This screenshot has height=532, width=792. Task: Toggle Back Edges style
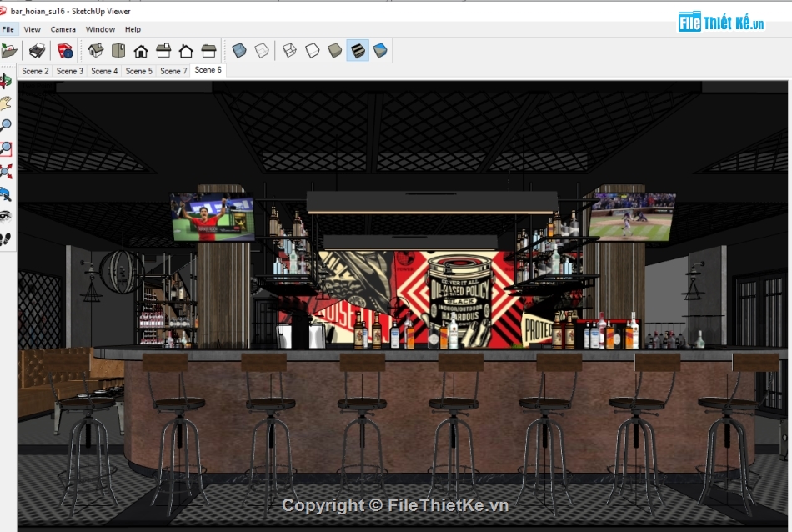tap(262, 51)
